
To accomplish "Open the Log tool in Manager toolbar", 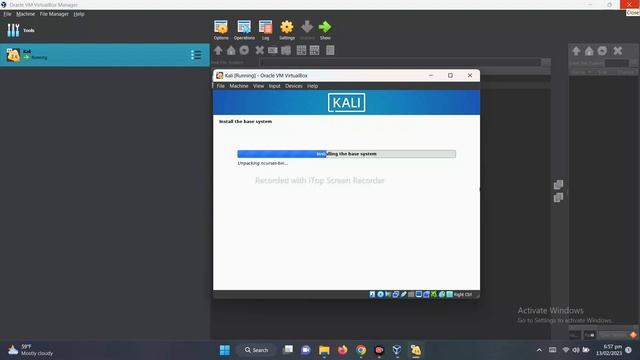I will click(x=265, y=30).
